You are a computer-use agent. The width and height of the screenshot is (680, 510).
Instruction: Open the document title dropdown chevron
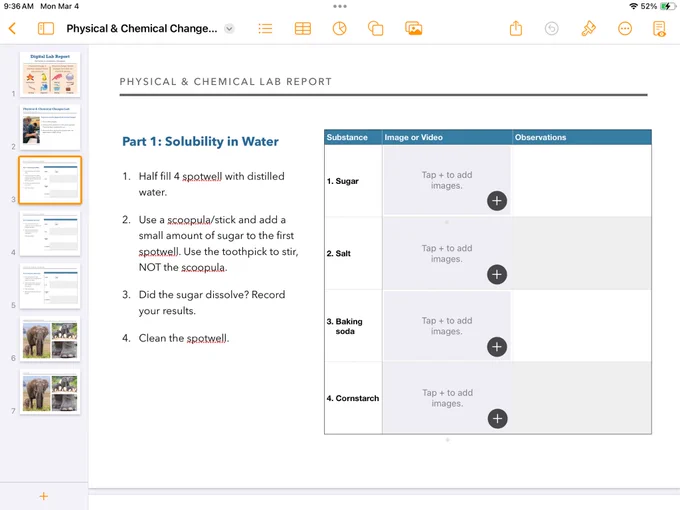(229, 29)
